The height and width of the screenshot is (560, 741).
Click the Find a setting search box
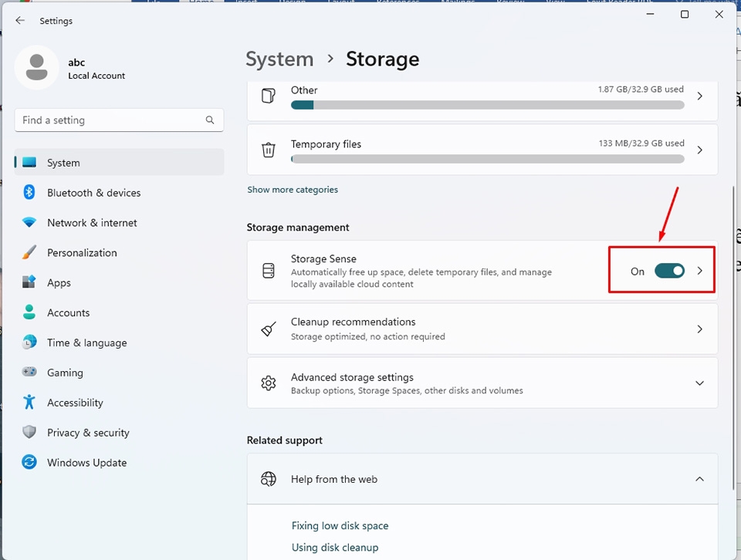click(x=119, y=120)
